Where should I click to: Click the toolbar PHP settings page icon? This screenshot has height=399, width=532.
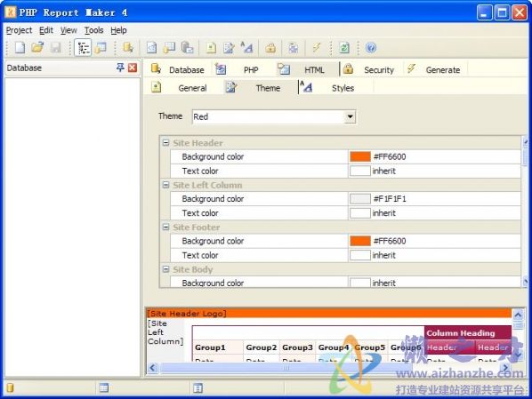click(x=151, y=47)
